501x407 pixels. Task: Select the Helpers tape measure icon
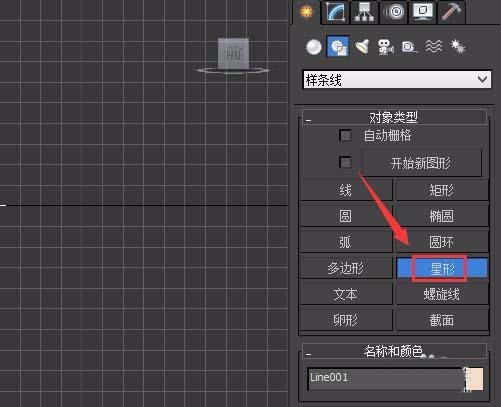pyautogui.click(x=410, y=47)
